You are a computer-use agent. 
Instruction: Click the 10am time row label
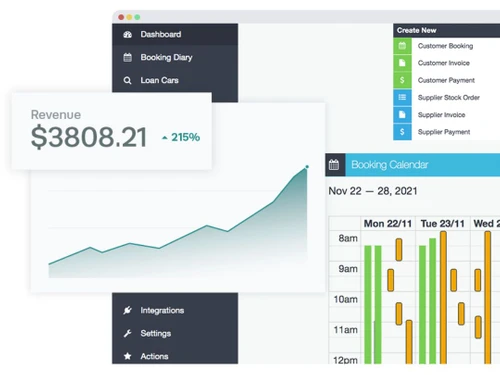[346, 299]
